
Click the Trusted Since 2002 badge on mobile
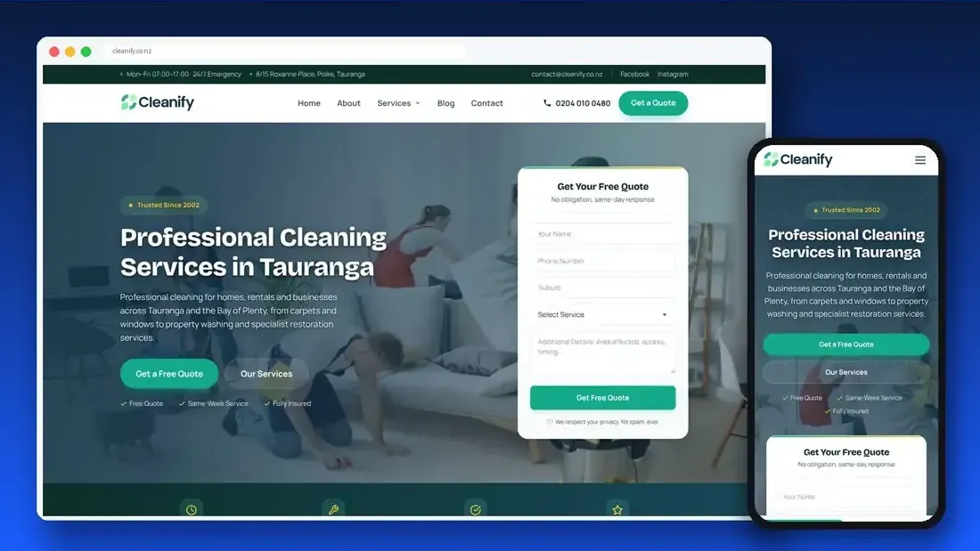846,210
